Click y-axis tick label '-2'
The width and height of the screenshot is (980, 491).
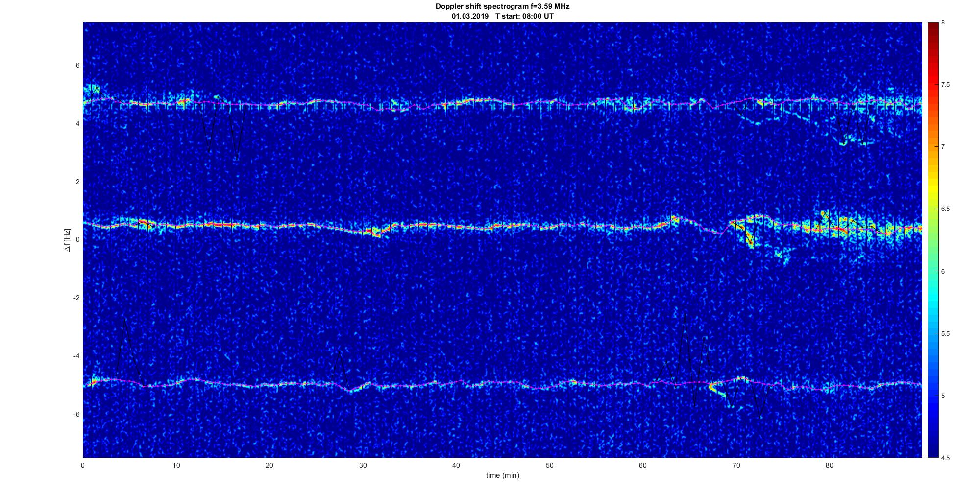click(x=76, y=298)
